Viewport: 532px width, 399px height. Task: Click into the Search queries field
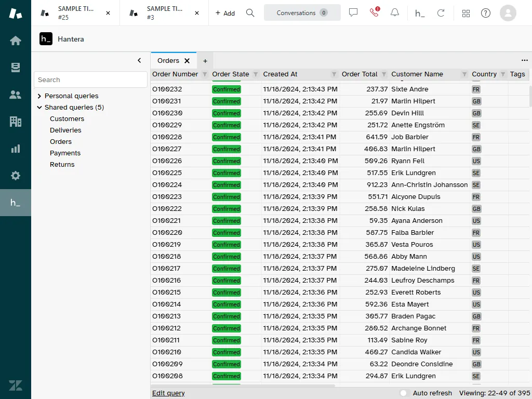point(90,79)
